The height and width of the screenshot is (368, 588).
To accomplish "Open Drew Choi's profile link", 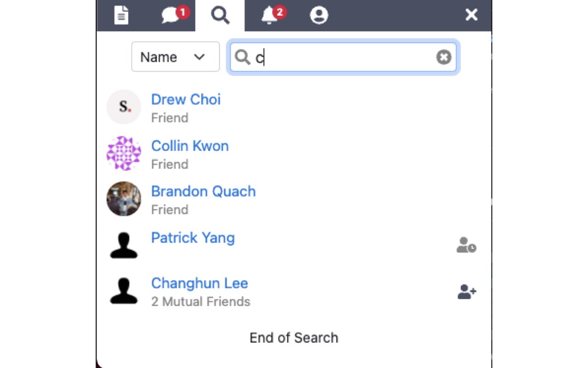I will 186,99.
